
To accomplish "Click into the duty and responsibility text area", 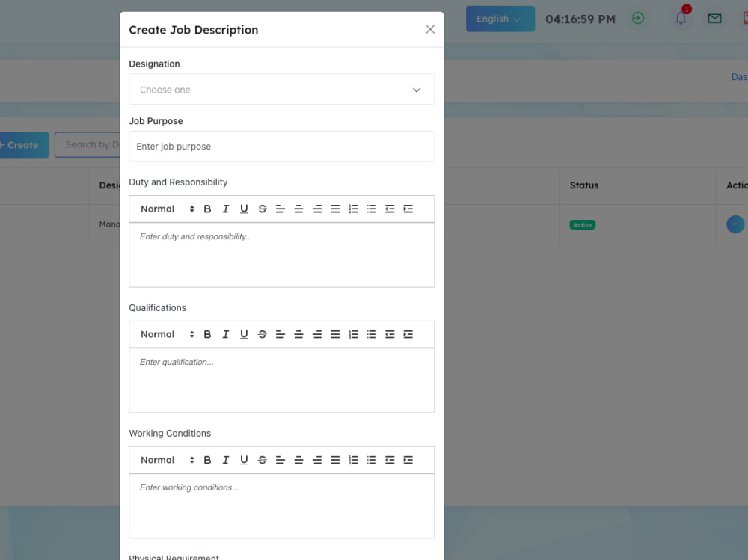I will point(281,255).
